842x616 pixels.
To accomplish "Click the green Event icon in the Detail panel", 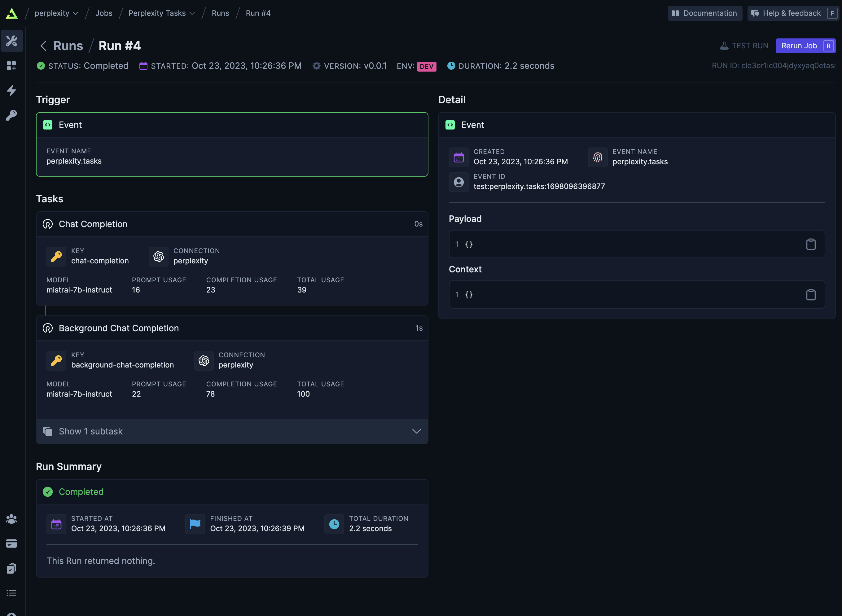I will (x=450, y=125).
